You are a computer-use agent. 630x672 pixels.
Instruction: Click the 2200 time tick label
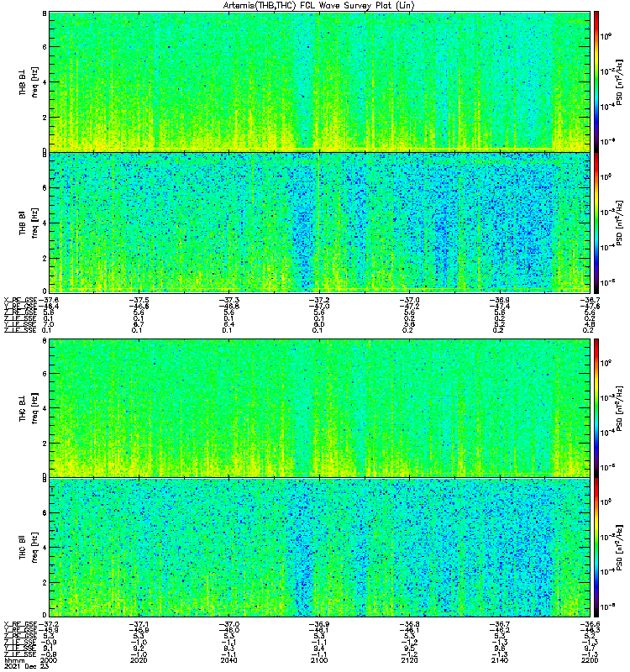[x=590, y=660]
